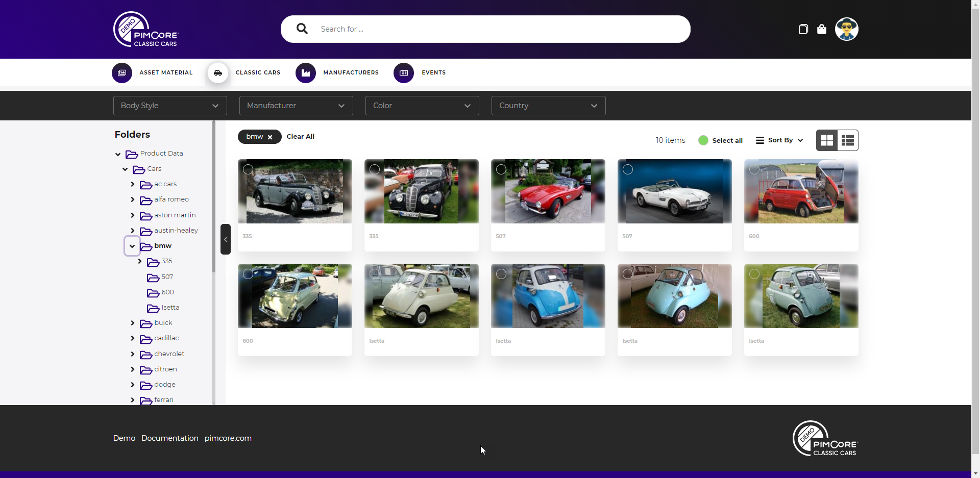The width and height of the screenshot is (980, 478).
Task: Collapse the Product Data tree chevron
Action: 118,154
